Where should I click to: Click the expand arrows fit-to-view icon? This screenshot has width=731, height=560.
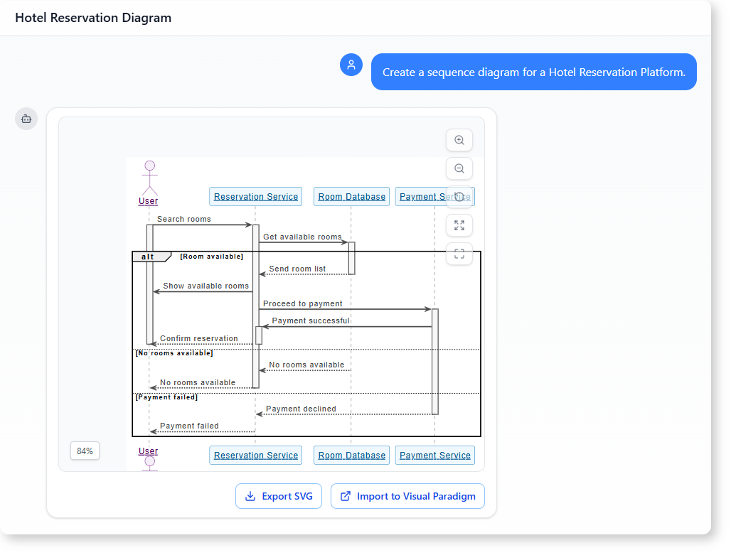point(459,225)
